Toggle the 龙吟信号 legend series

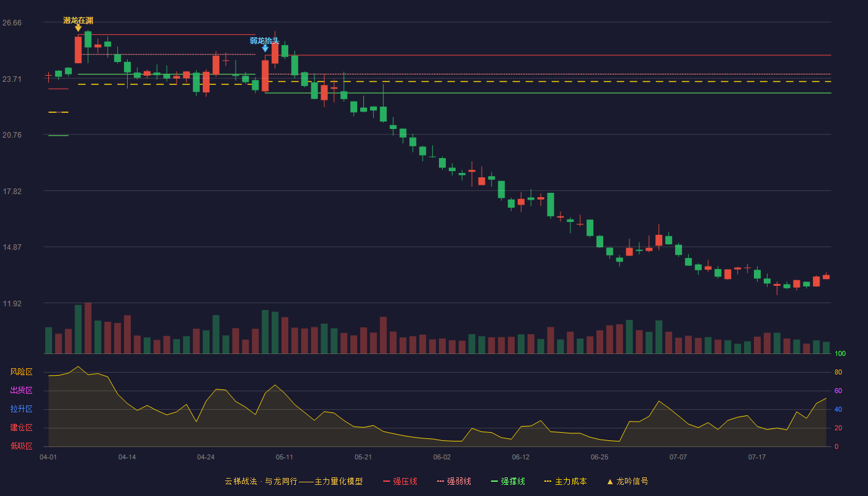click(627, 481)
